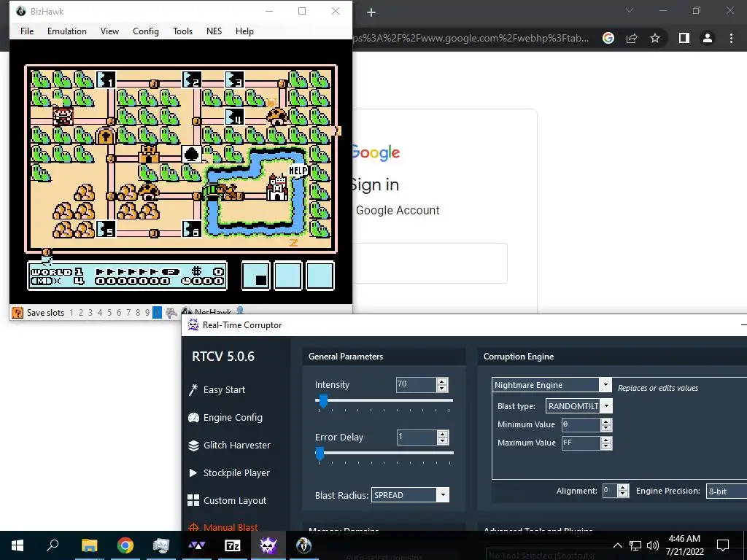Viewport: 747px width, 560px height.
Task: Click the 4:46 AM clock in taskbar
Action: point(684,539)
